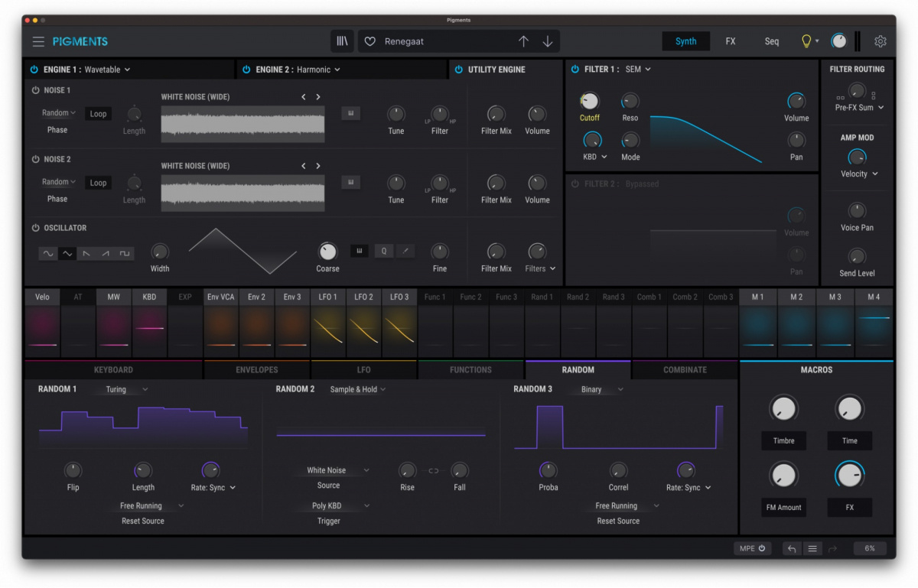This screenshot has width=918, height=588.
Task: Turn the Cutoff knob on Filter 1
Action: click(590, 100)
